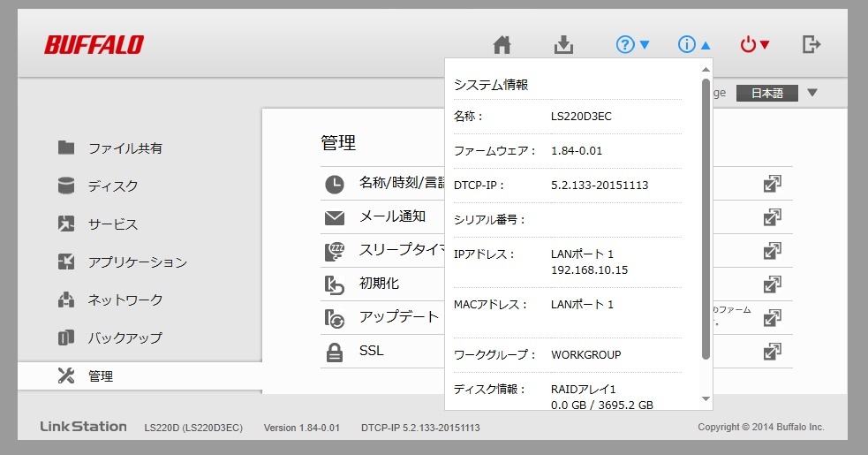The width and height of the screenshot is (868, 455).
Task: Click the 初期化 restore icon
Action: [335, 284]
